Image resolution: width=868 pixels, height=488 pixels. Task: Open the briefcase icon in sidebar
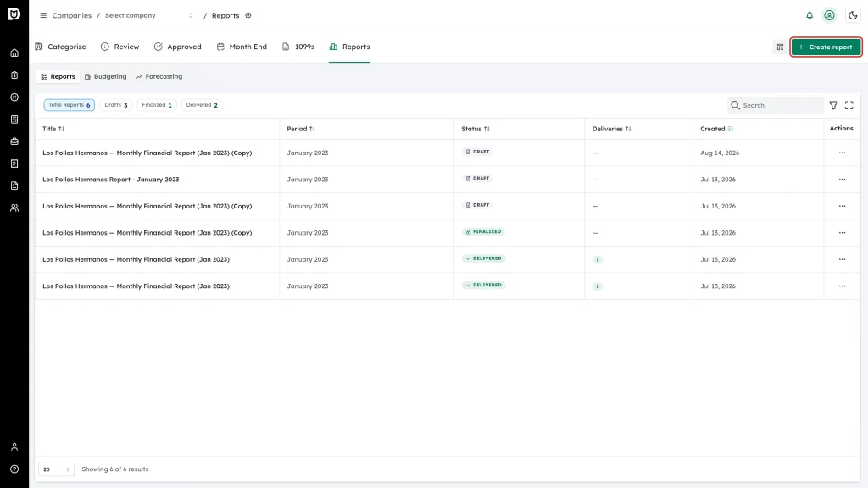tap(14, 141)
